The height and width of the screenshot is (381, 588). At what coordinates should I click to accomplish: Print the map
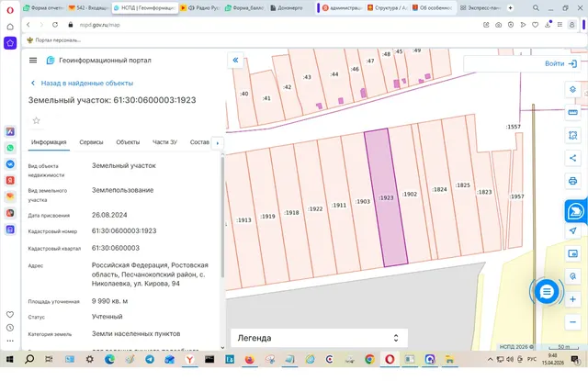click(572, 181)
